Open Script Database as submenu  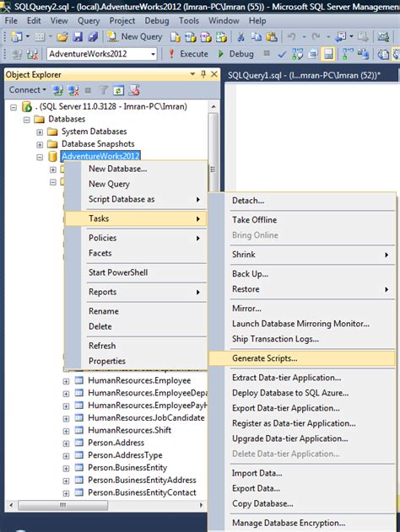(136, 199)
